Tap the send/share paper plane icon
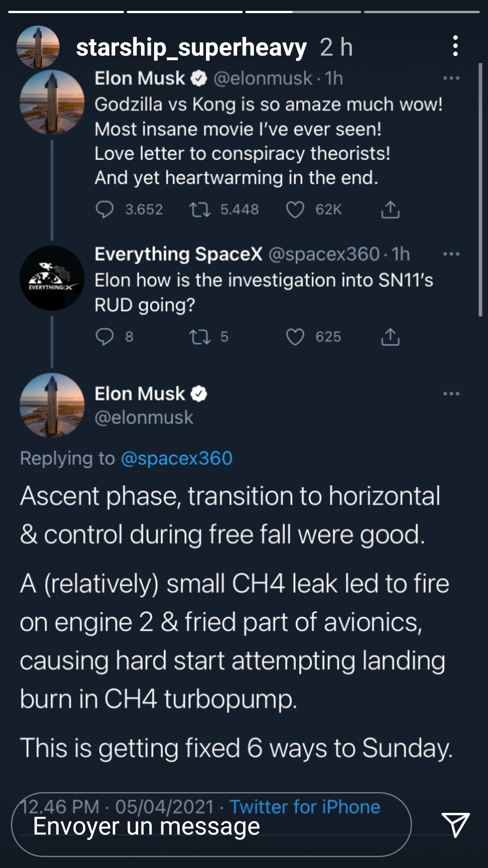488x868 pixels. point(455,824)
